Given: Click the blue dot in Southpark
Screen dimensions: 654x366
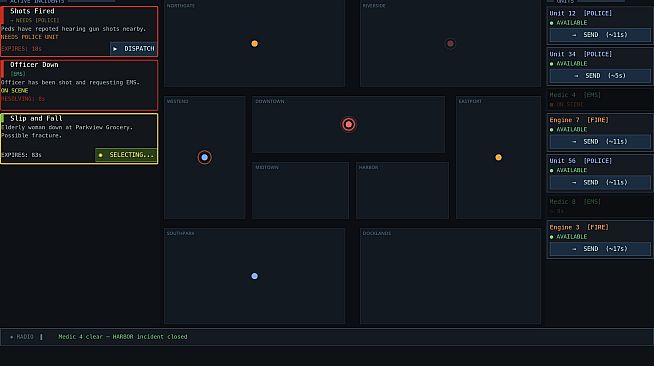Looking at the screenshot, I should point(254,276).
